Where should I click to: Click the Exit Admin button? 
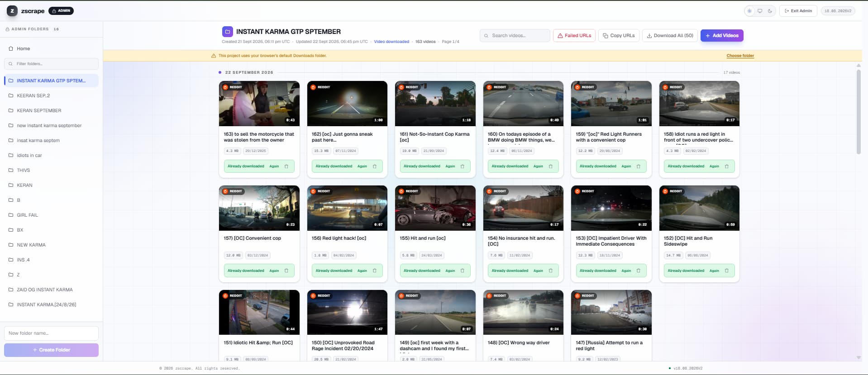tap(798, 11)
